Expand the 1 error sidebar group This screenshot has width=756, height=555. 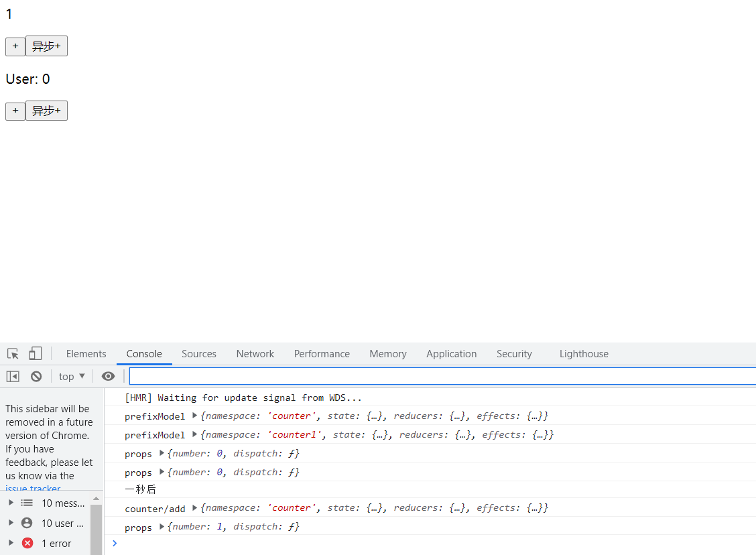pyautogui.click(x=11, y=543)
